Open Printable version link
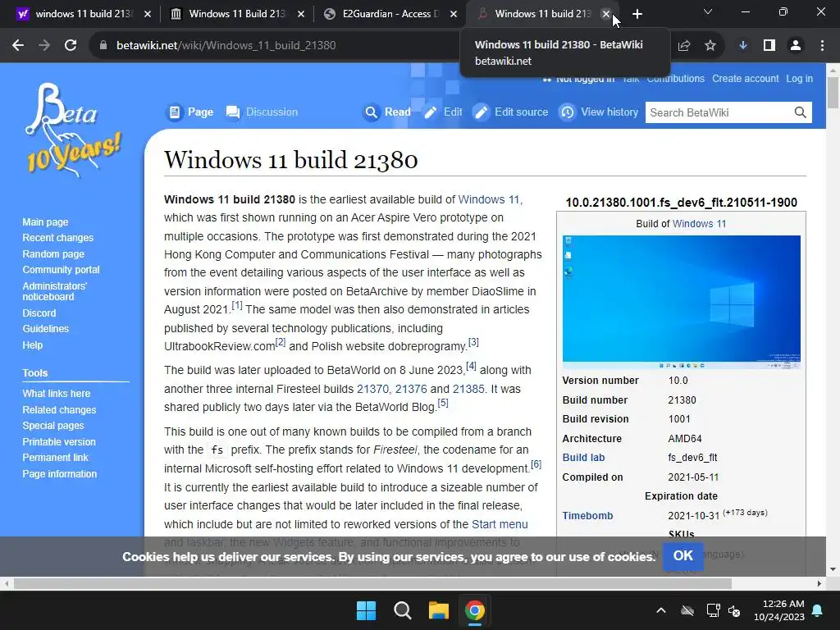The width and height of the screenshot is (840, 630). click(x=59, y=442)
